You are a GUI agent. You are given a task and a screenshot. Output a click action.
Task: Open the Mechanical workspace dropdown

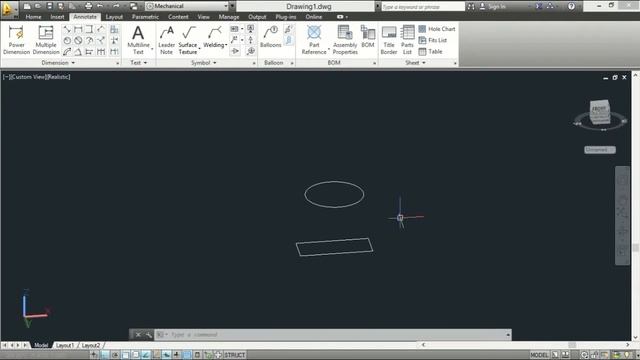187,6
